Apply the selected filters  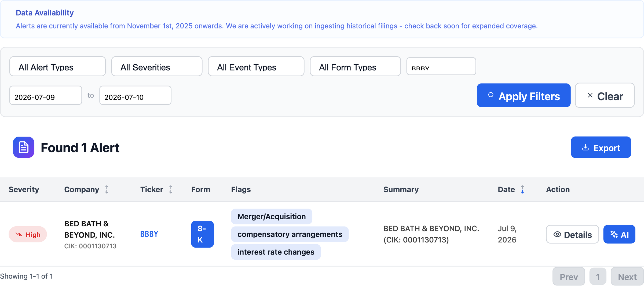[524, 95]
